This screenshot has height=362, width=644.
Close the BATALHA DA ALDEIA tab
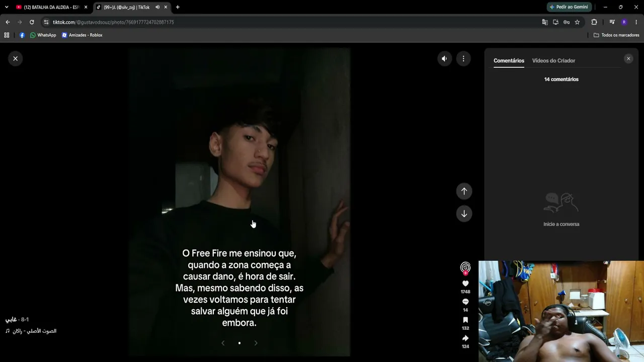(86, 7)
